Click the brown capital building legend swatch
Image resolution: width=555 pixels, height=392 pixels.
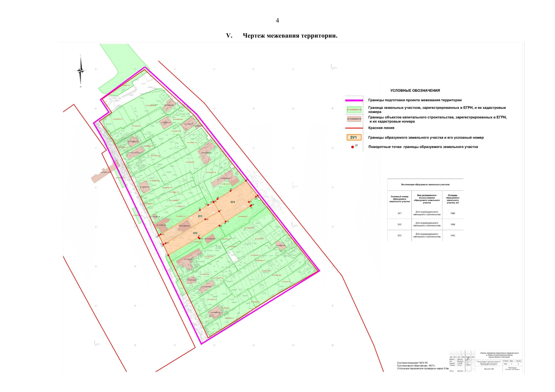tap(354, 119)
